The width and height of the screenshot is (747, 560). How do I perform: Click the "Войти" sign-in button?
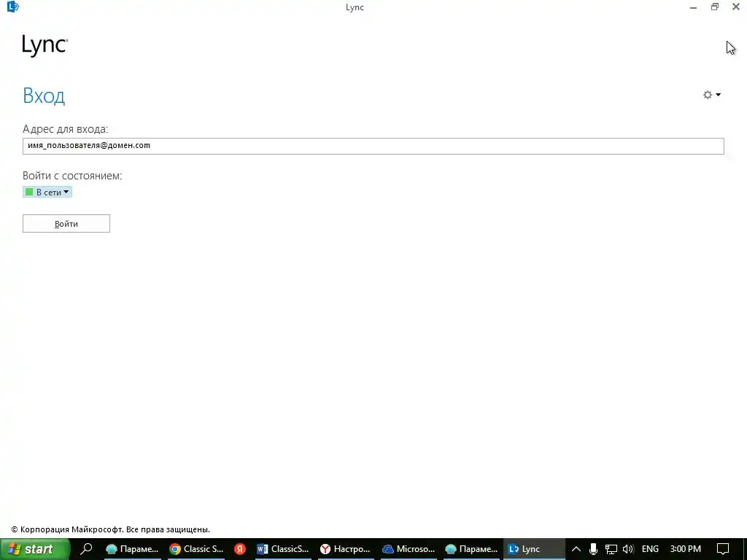pyautogui.click(x=66, y=223)
